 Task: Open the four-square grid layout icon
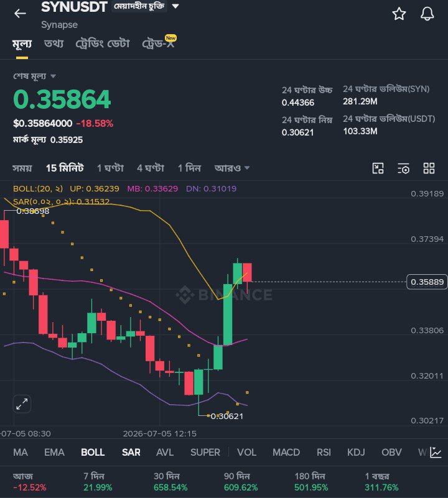click(429, 168)
